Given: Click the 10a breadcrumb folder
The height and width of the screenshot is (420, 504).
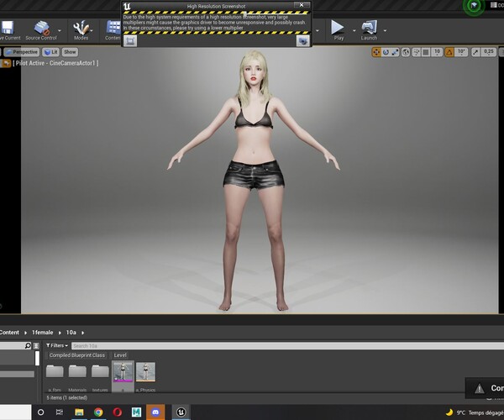Looking at the screenshot, I should (x=71, y=333).
